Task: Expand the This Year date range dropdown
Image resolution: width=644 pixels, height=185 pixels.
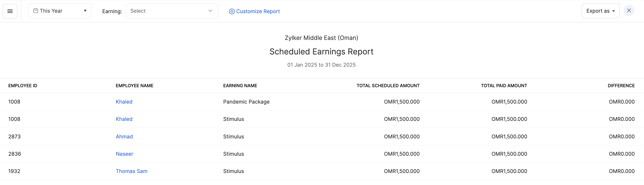Action: pos(60,11)
